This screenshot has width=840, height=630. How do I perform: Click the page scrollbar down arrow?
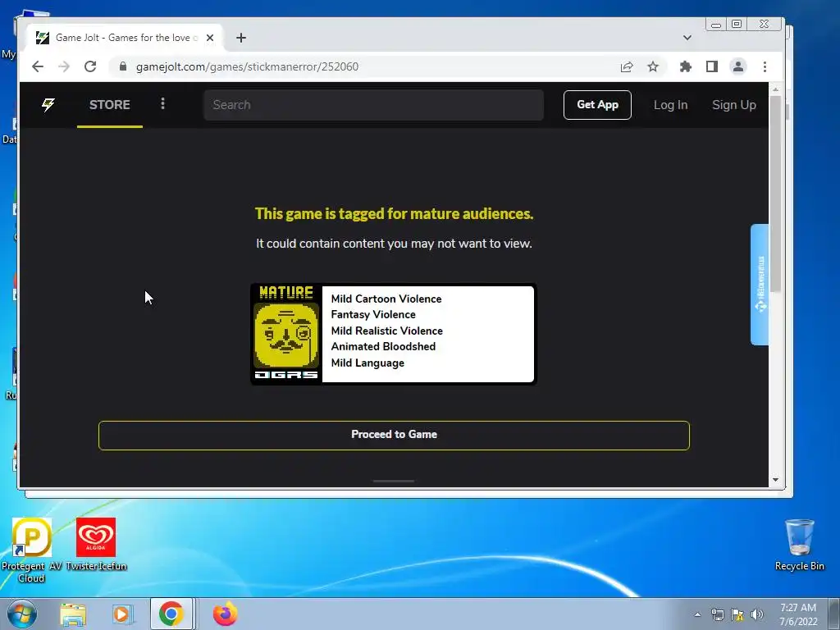pos(775,480)
